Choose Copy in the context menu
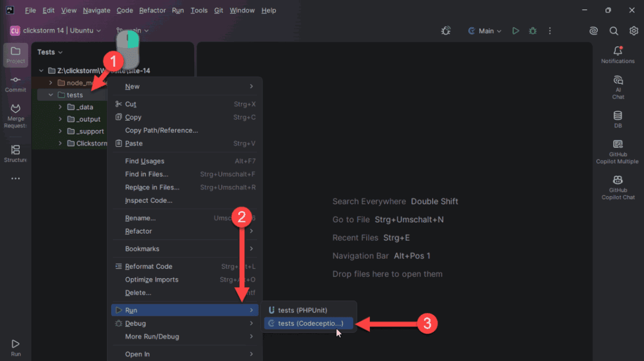 point(185,117)
